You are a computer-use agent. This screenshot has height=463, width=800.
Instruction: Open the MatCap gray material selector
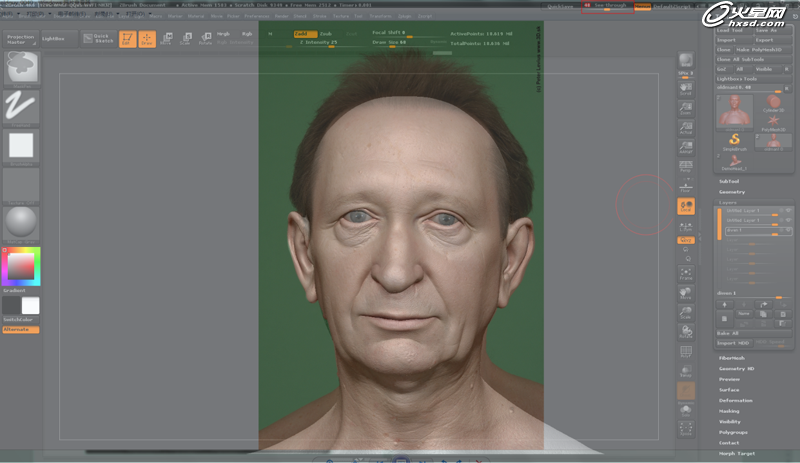pos(21,224)
